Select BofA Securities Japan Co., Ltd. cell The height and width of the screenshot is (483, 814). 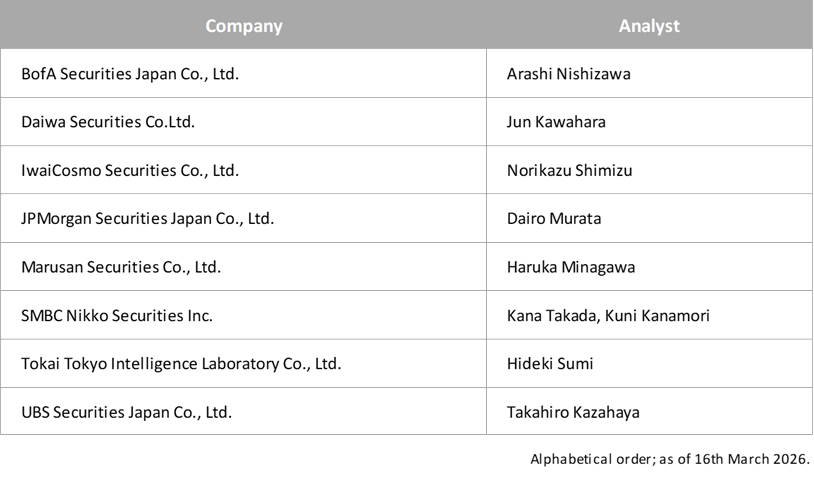[129, 74]
